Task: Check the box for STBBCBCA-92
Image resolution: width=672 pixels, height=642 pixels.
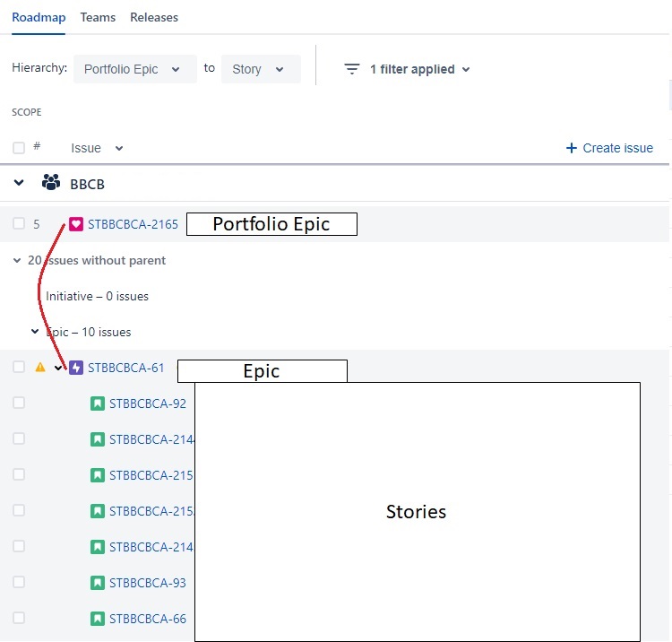Action: pos(19,403)
